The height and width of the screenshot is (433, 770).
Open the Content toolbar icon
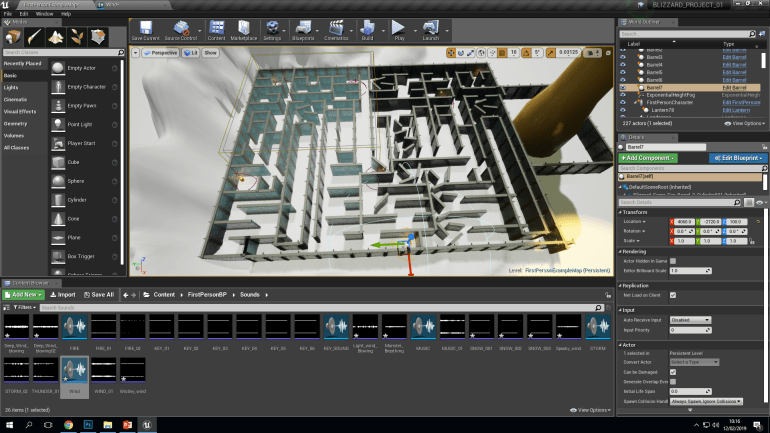pos(216,30)
